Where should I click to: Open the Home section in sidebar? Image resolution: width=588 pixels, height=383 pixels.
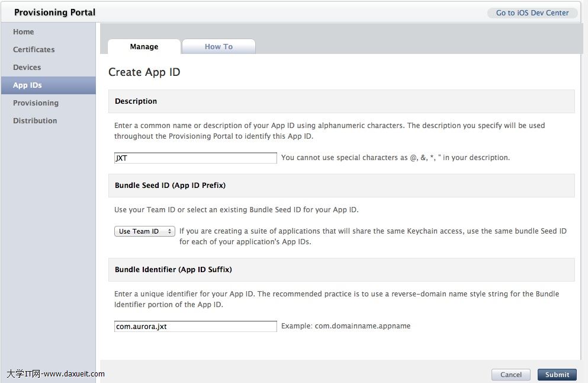point(24,32)
